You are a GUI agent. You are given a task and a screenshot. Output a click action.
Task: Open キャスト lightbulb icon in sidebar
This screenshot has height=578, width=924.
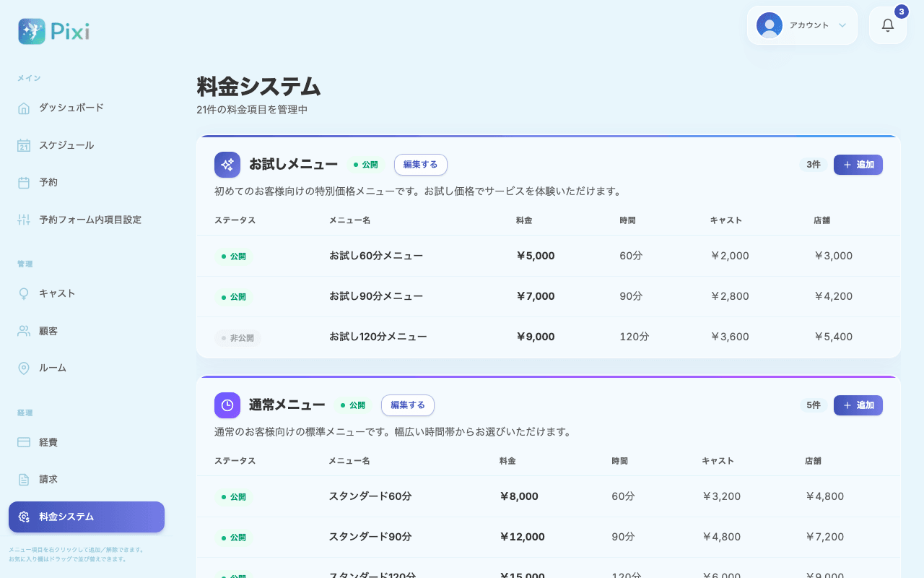(x=24, y=293)
